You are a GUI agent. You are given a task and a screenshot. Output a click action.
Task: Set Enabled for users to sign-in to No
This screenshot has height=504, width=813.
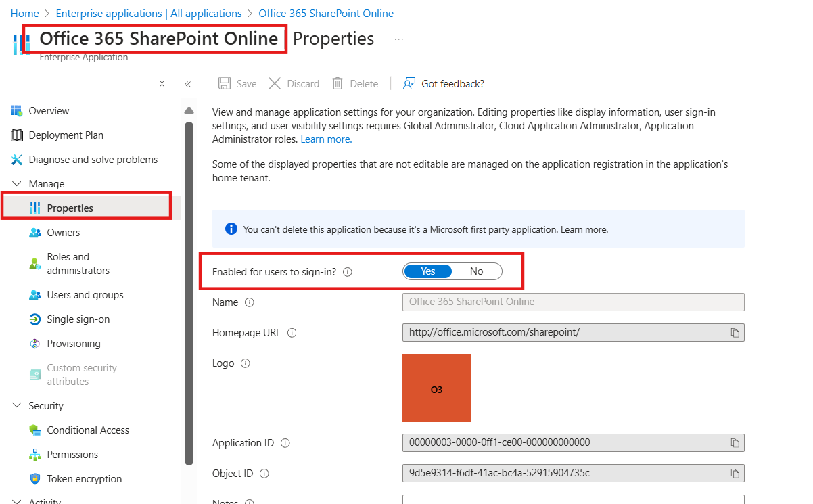(x=477, y=271)
